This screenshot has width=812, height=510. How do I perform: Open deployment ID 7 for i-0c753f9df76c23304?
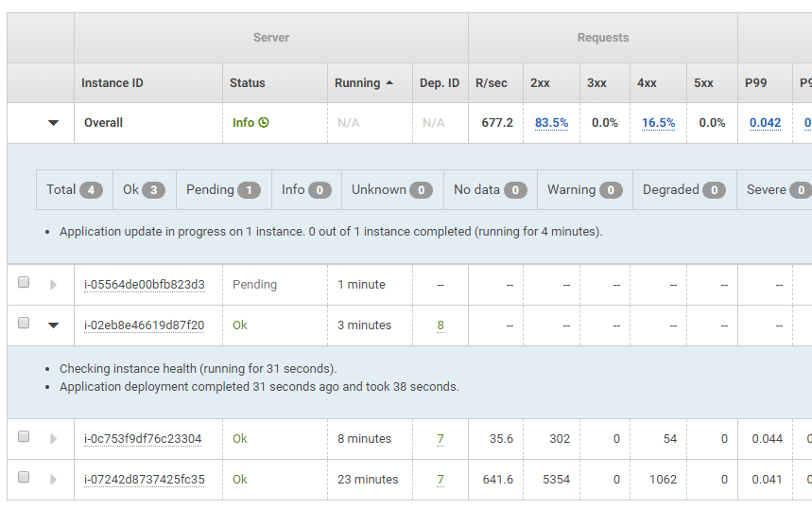pos(441,439)
